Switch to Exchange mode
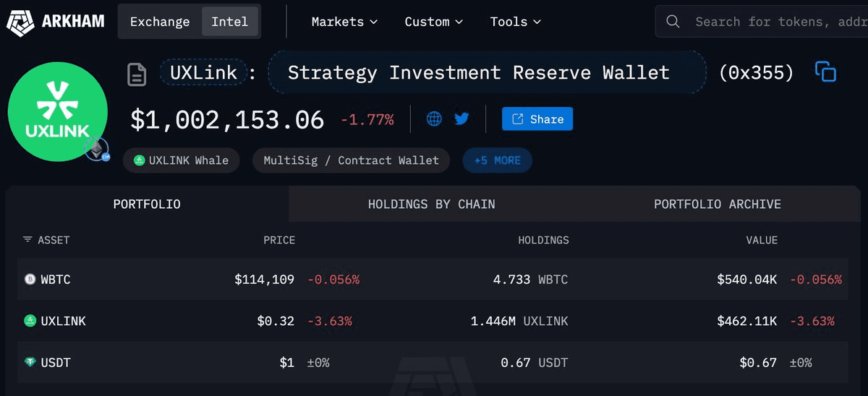 click(160, 22)
